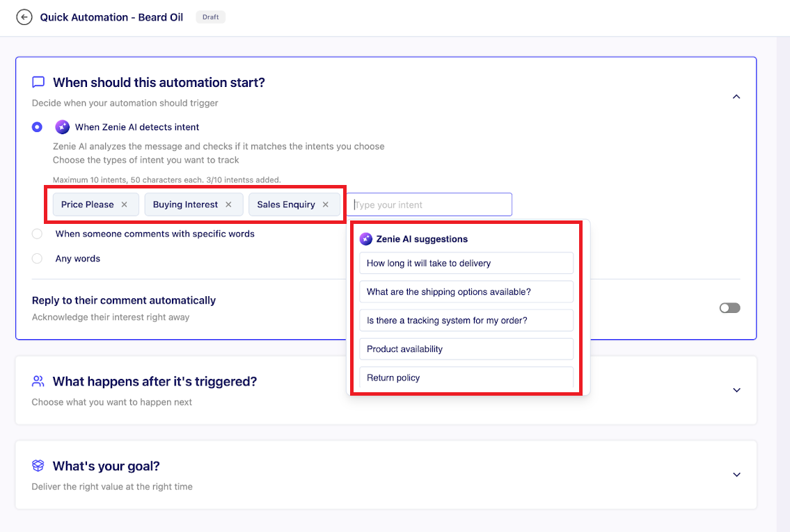Enable reply to comment automatically toggle
Viewport: 790px width, 532px height.
pyautogui.click(x=729, y=308)
